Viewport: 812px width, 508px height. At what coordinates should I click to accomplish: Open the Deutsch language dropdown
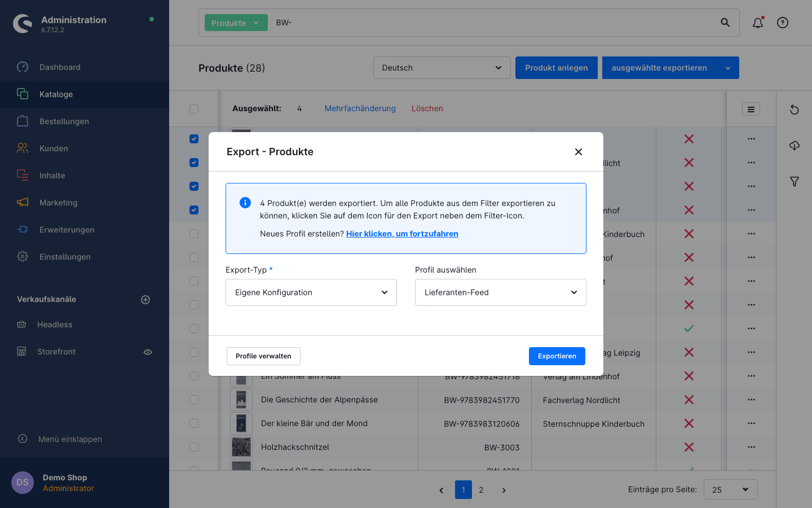tap(442, 68)
